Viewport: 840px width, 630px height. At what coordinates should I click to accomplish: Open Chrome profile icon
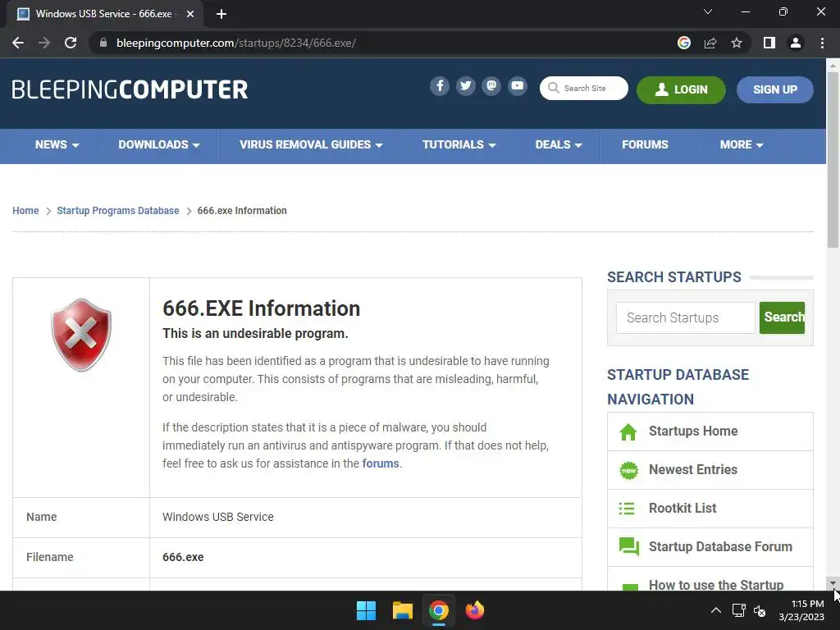[796, 43]
